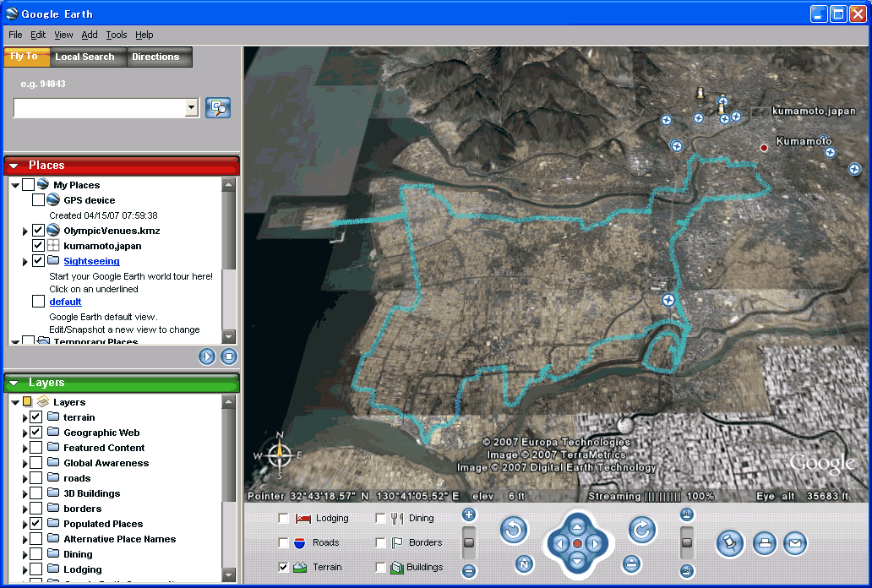872x588 pixels.
Task: Click the OlympicVenues.kmz globe icon
Action: tap(53, 231)
